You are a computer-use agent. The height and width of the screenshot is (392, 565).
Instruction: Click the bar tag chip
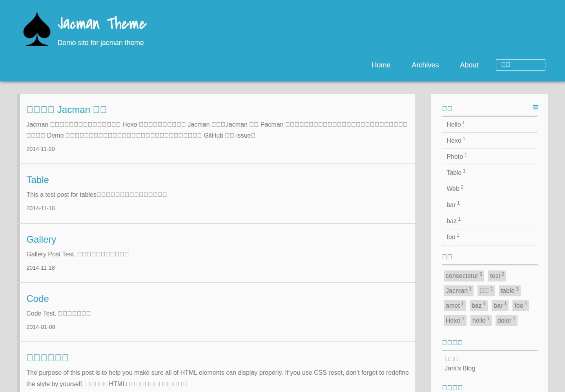click(500, 306)
